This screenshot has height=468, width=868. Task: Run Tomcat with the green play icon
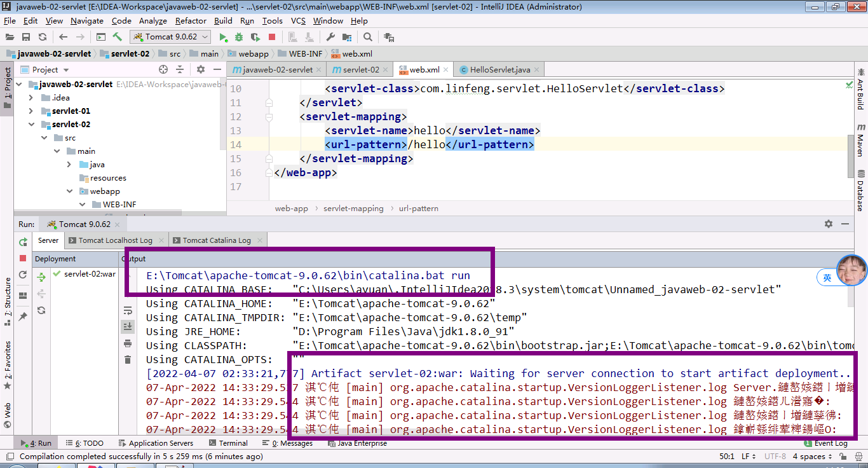(x=223, y=37)
